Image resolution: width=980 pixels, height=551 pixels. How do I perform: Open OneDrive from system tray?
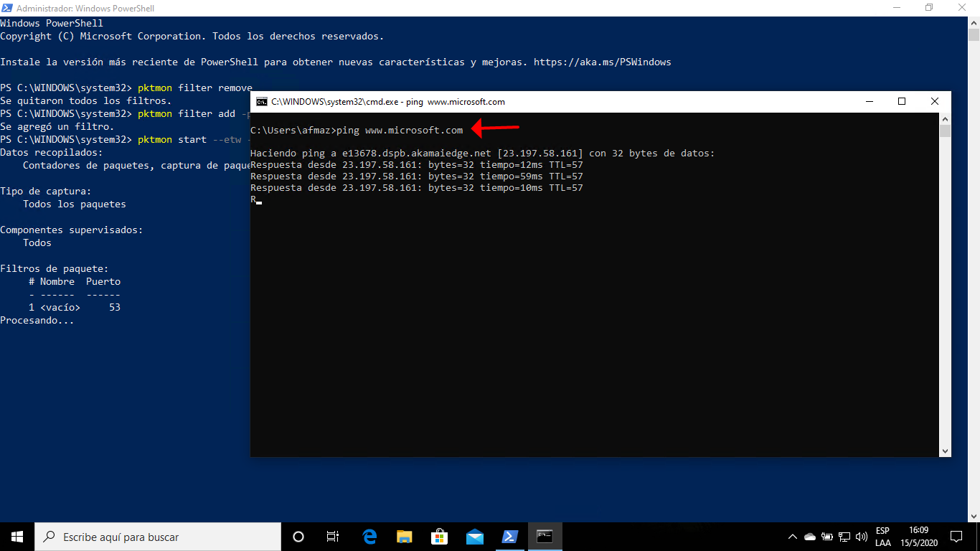coord(810,536)
